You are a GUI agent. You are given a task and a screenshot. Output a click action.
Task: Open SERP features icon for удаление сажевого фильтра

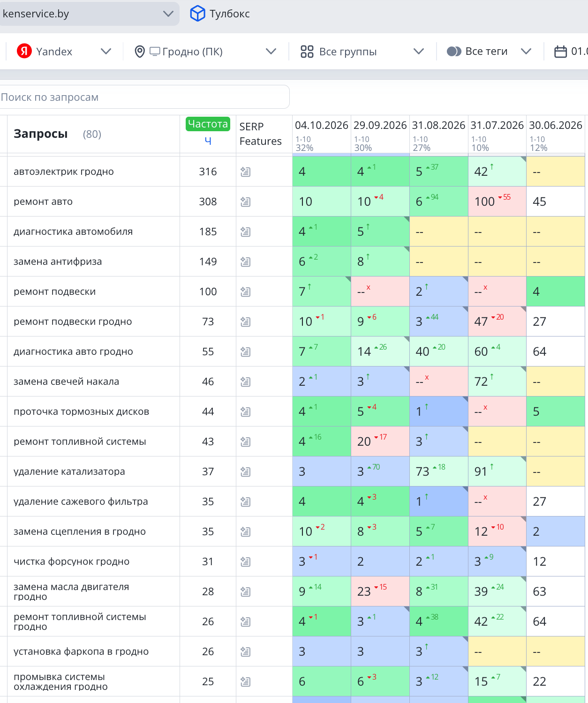(x=245, y=502)
